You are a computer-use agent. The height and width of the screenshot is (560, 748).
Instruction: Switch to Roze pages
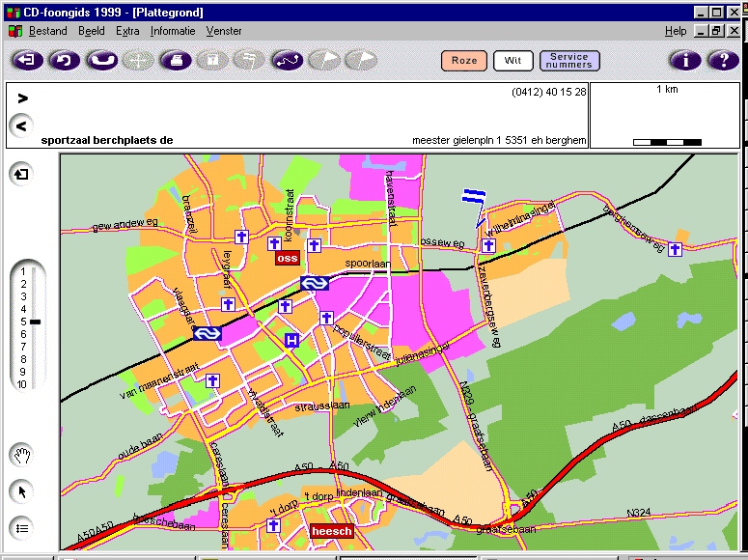click(464, 61)
